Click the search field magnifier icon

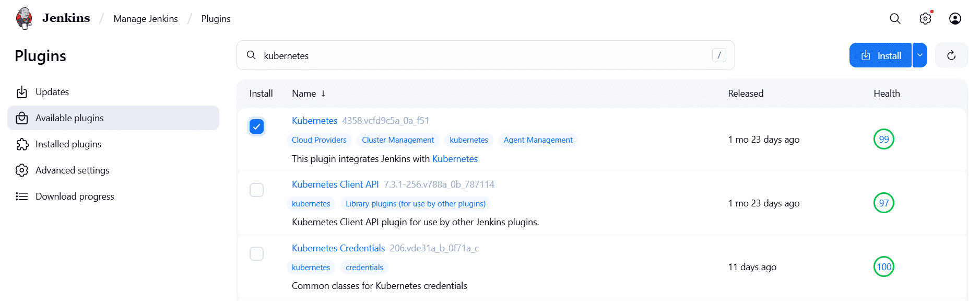pyautogui.click(x=251, y=55)
